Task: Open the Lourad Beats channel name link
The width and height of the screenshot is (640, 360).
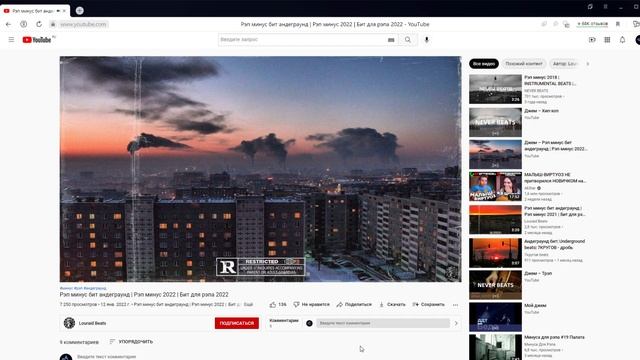Action: coord(92,323)
